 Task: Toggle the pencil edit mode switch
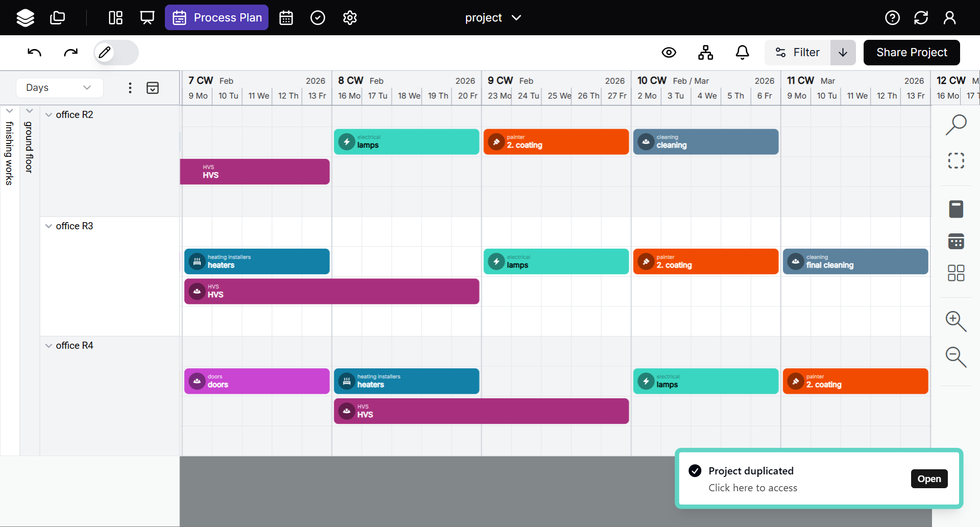click(x=116, y=53)
